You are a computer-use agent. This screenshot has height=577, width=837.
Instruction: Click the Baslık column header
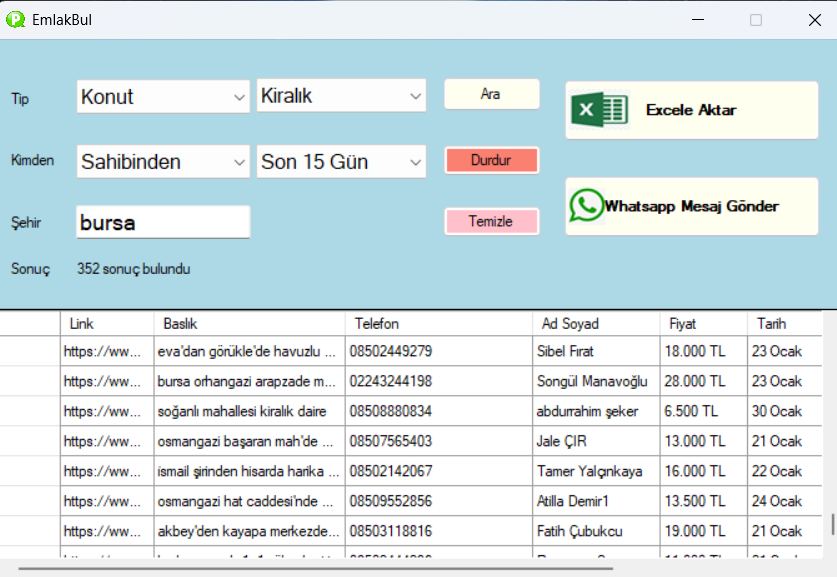[x=250, y=324]
